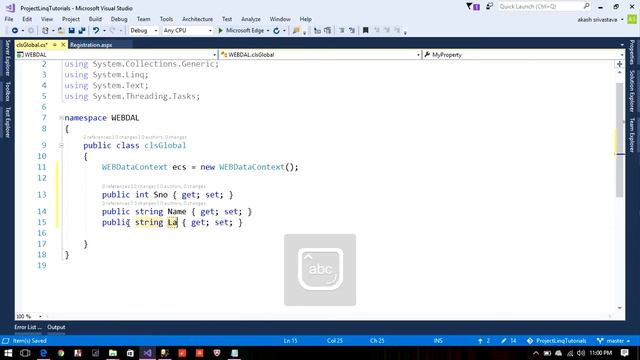This screenshot has width=640, height=360.
Task: Open the Debug menu
Action: [119, 19]
